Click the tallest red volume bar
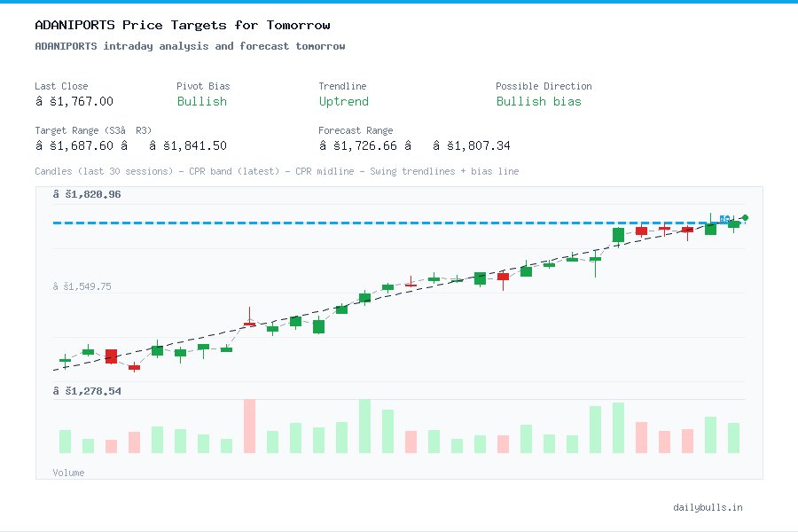Image resolution: width=798 pixels, height=532 pixels. click(249, 426)
